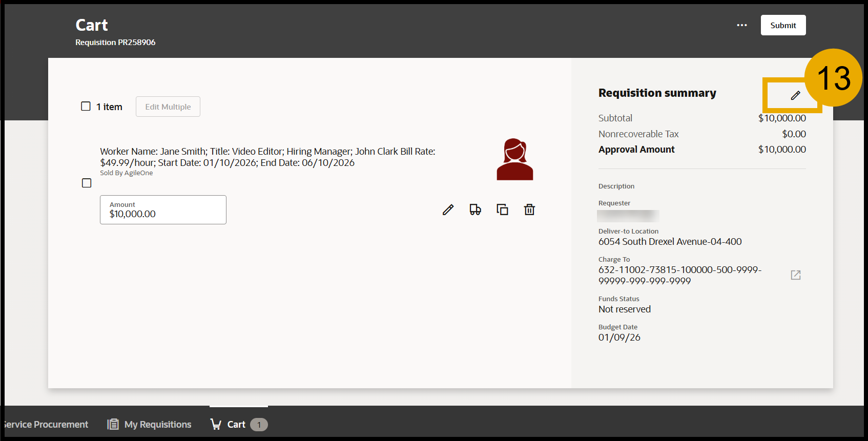
Task: Open Charge To account details icon
Action: click(796, 275)
